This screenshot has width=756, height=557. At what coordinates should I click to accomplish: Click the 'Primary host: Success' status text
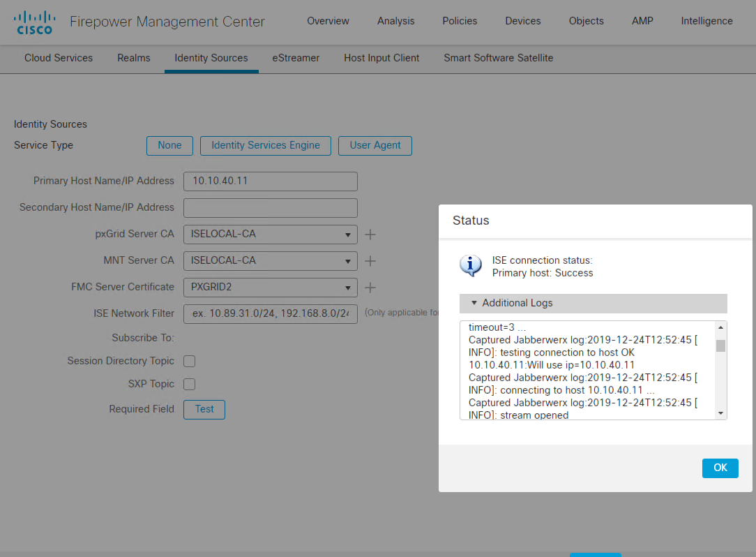[543, 273]
